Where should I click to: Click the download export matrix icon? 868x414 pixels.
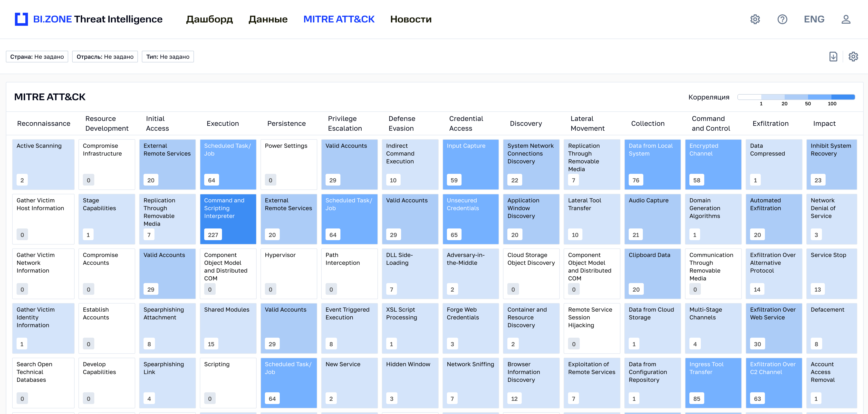(833, 57)
